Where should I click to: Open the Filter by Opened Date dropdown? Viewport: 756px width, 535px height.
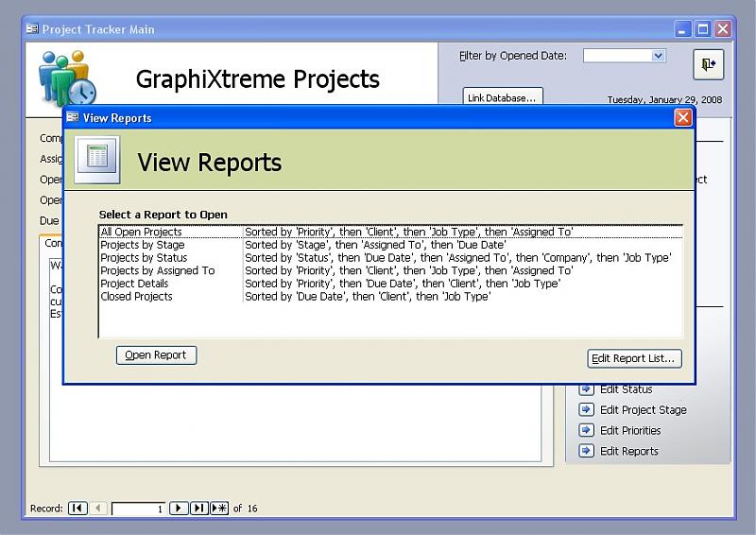(658, 56)
